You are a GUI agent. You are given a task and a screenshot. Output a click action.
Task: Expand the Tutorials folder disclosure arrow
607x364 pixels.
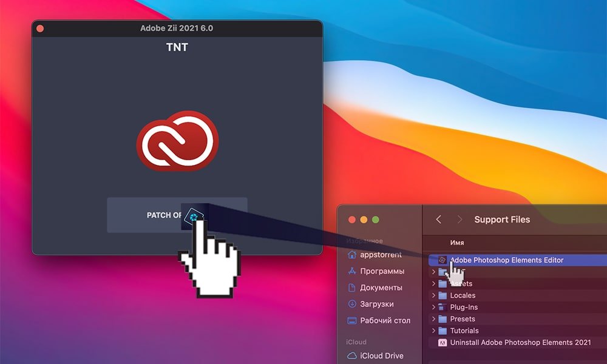(433, 331)
